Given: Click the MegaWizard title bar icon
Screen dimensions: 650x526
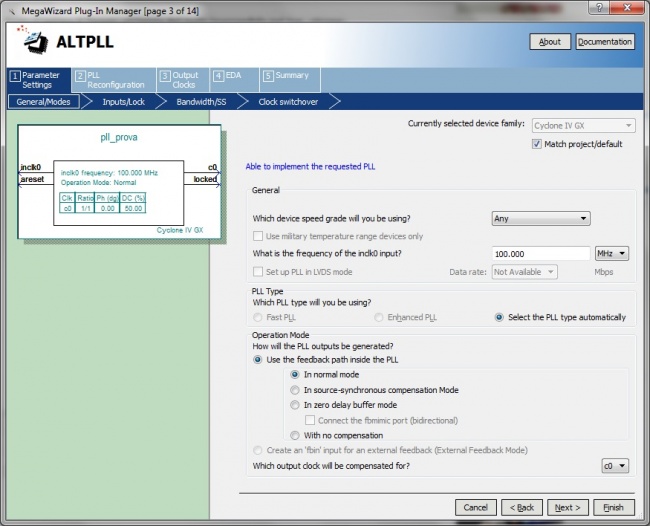Looking at the screenshot, I should (x=12, y=11).
